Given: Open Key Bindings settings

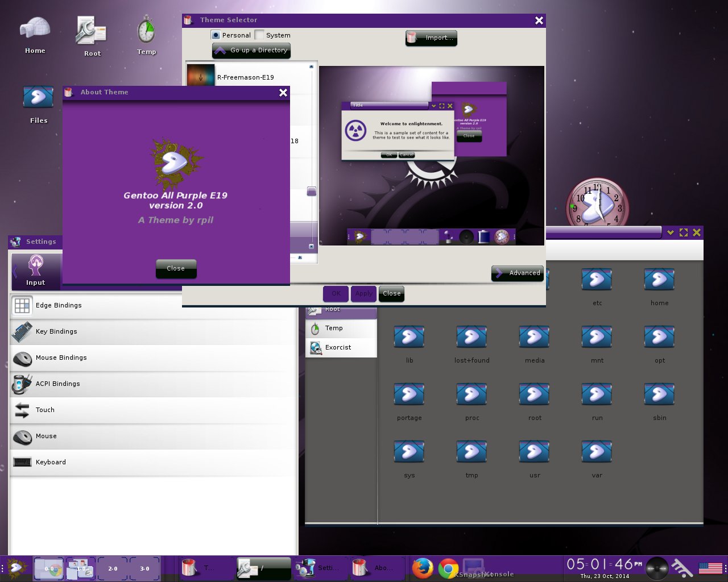Looking at the screenshot, I should click(152, 332).
